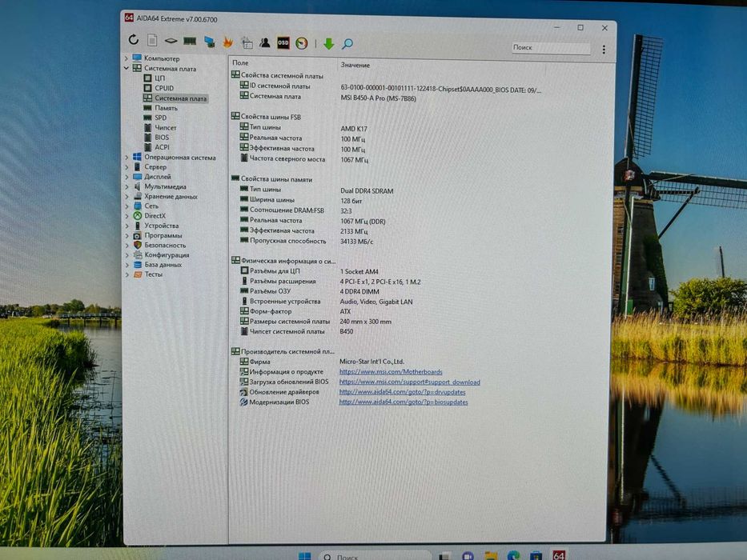This screenshot has height=560, width=747.
Task: Select the Разъёмы расширения row
Action: click(330, 282)
